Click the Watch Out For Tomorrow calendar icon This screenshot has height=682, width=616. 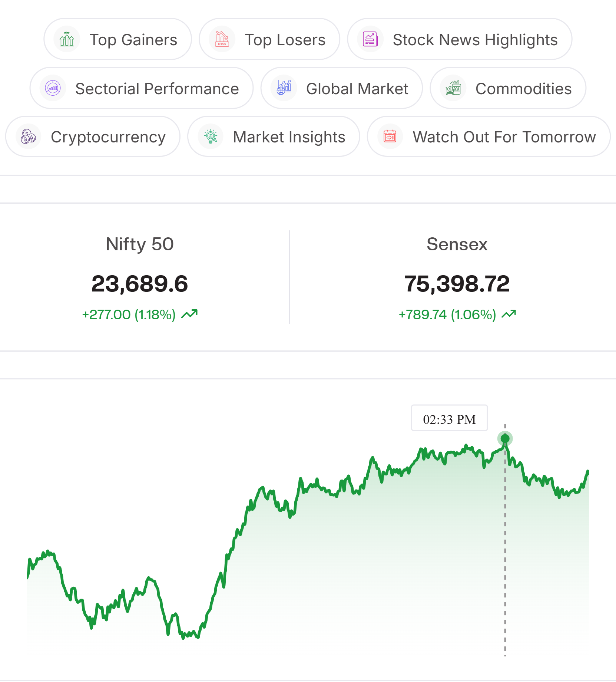pyautogui.click(x=390, y=137)
